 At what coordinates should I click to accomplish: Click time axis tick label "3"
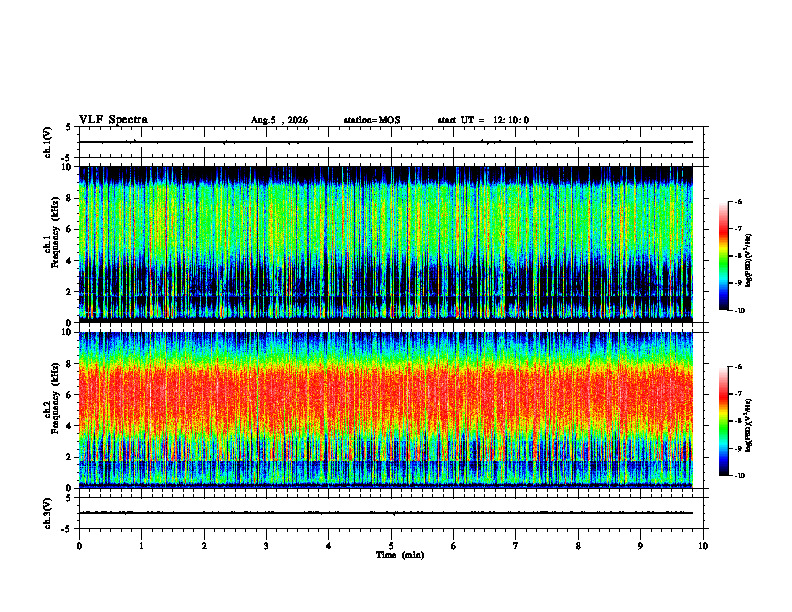point(266,546)
